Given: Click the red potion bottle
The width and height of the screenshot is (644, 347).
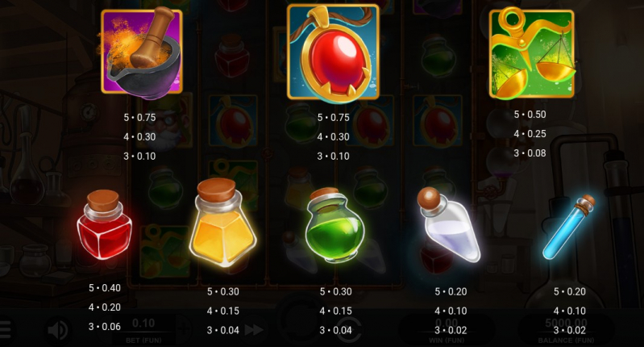Looking at the screenshot, I should 104,225.
